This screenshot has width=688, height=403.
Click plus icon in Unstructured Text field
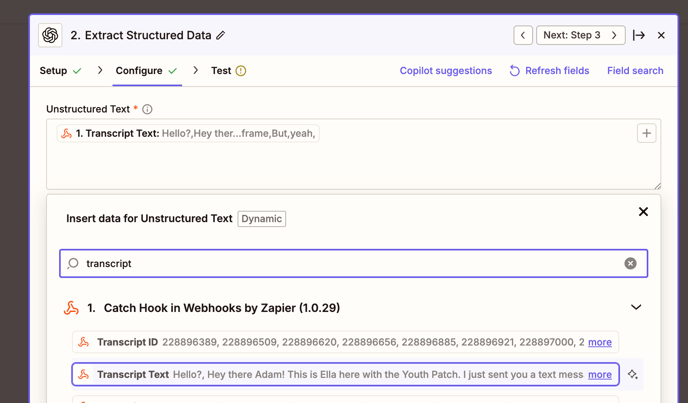pos(646,133)
